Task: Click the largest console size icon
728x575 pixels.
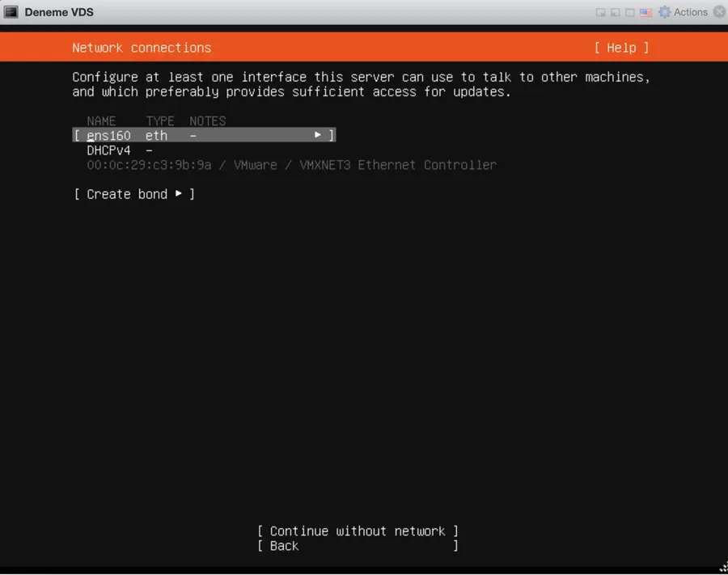Action: [630, 12]
